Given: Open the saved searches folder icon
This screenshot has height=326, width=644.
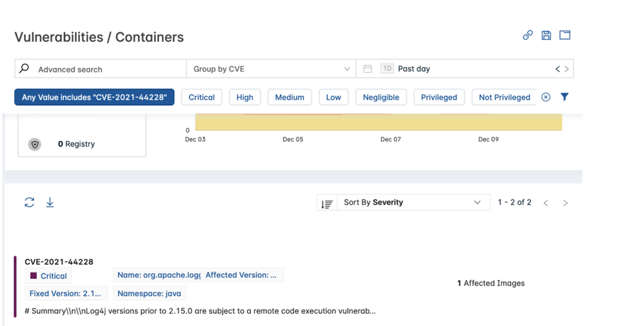Looking at the screenshot, I should click(565, 36).
